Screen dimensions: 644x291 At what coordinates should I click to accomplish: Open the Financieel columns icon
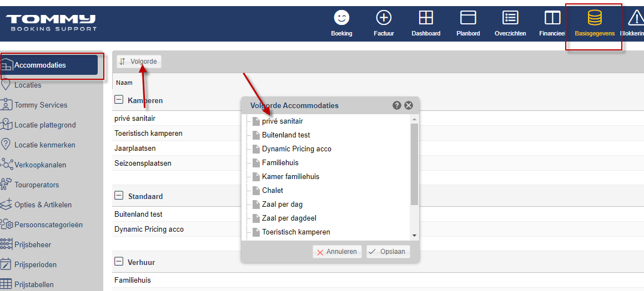pos(552,18)
